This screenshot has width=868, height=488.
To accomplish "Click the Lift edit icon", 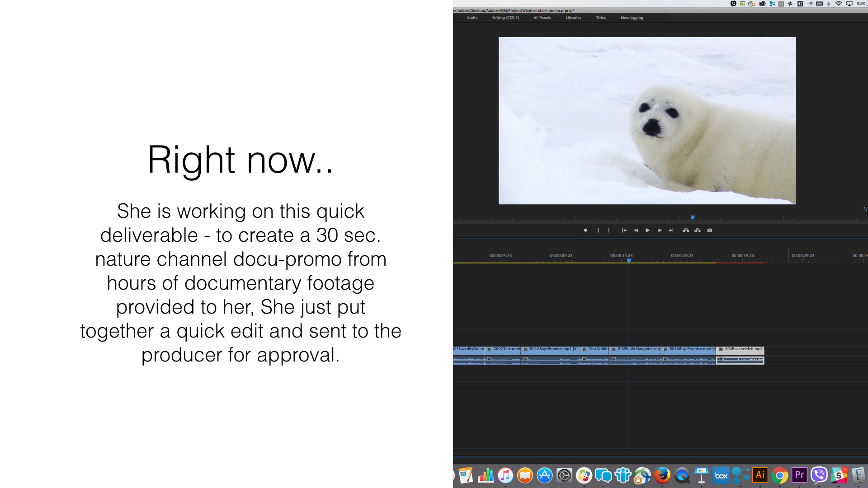I will point(686,230).
